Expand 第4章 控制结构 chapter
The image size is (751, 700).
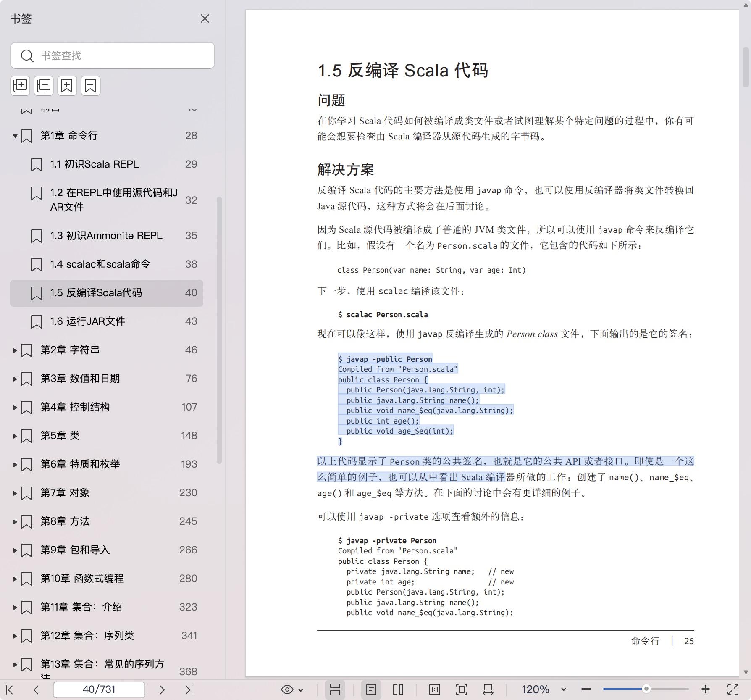(x=15, y=407)
